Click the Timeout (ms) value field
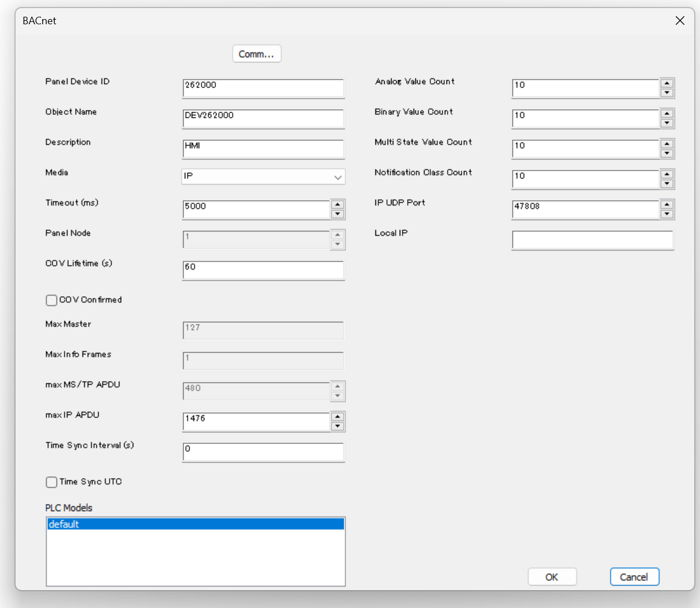This screenshot has width=700, height=608. tap(256, 210)
